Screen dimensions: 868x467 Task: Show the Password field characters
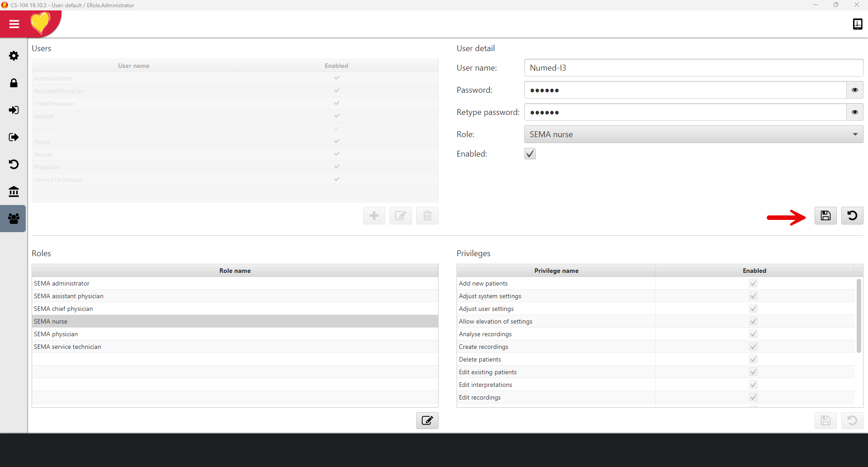(x=854, y=90)
